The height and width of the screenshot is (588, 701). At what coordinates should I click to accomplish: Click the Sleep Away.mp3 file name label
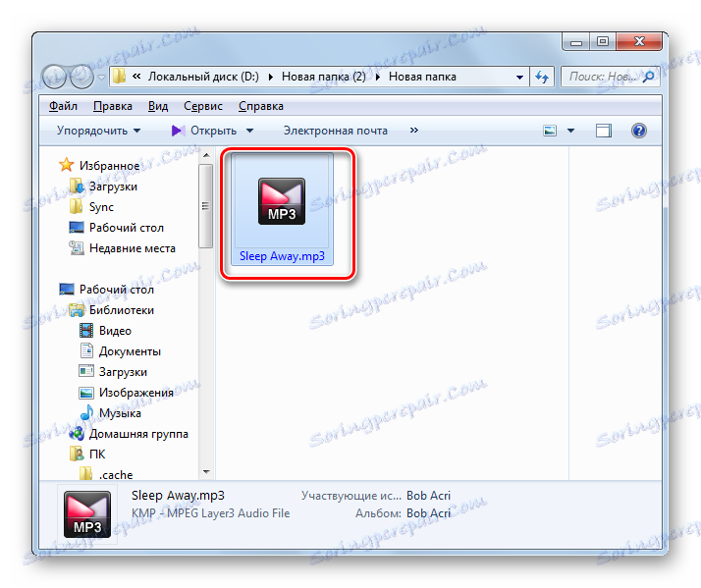[282, 256]
